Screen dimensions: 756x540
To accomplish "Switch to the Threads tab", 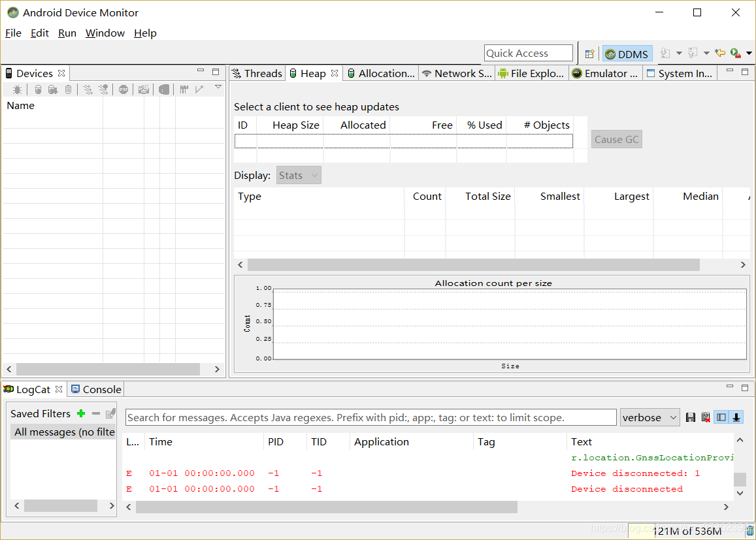I will tap(257, 73).
